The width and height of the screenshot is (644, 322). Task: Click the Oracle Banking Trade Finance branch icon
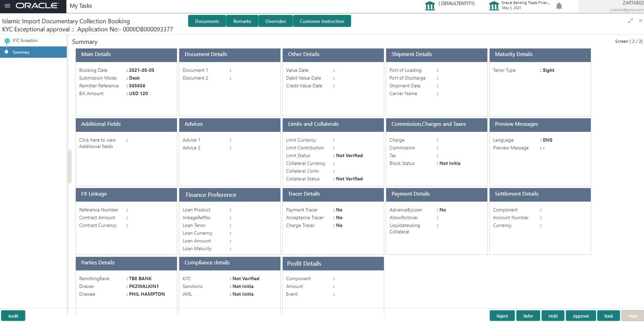coord(493,5)
